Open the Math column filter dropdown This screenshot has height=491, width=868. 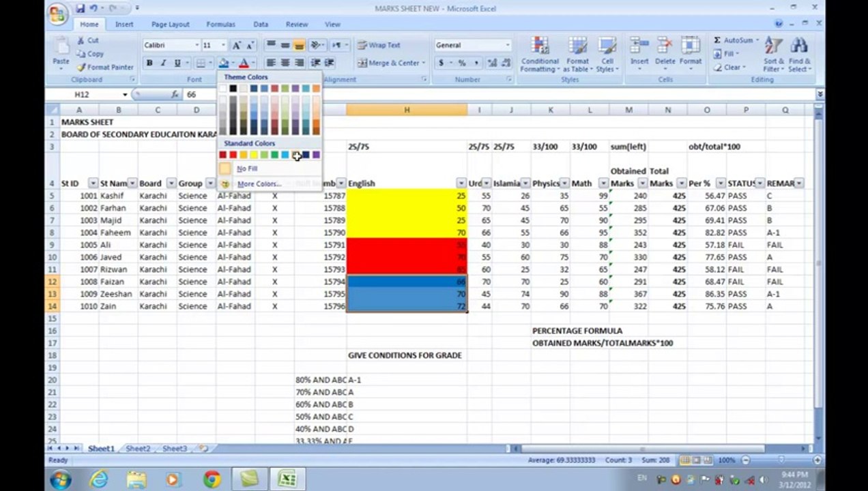click(603, 183)
